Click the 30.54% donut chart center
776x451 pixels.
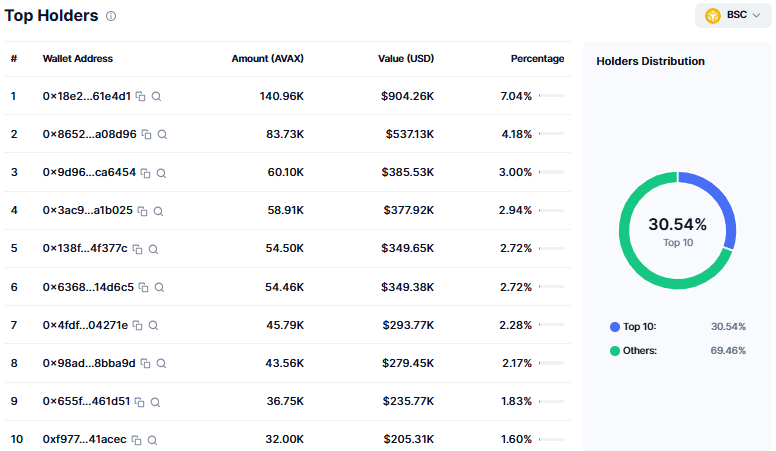click(678, 231)
